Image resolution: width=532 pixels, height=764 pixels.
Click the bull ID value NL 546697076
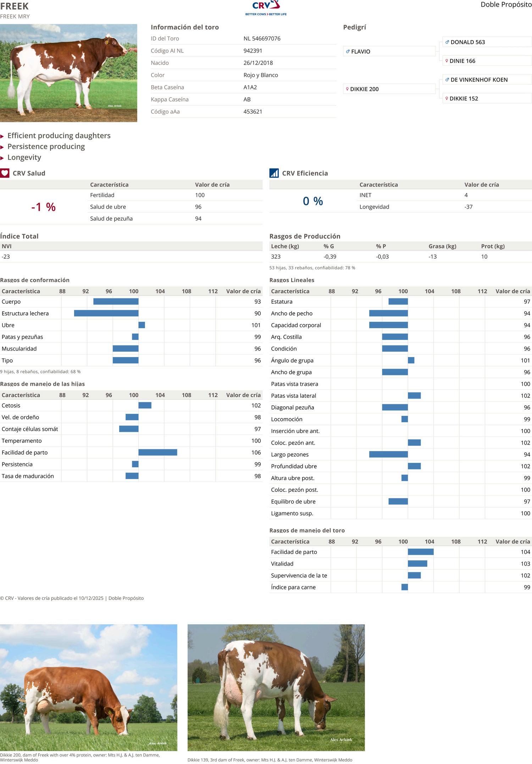click(x=262, y=39)
